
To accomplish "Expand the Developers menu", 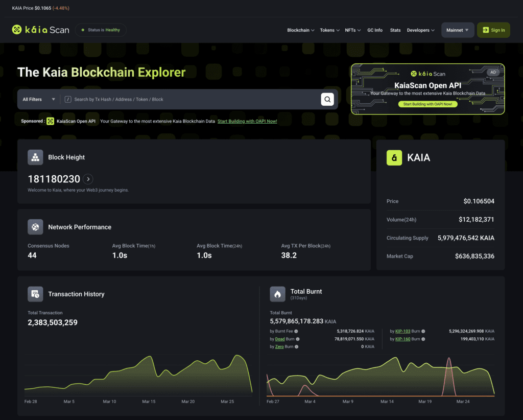I will 421,30.
